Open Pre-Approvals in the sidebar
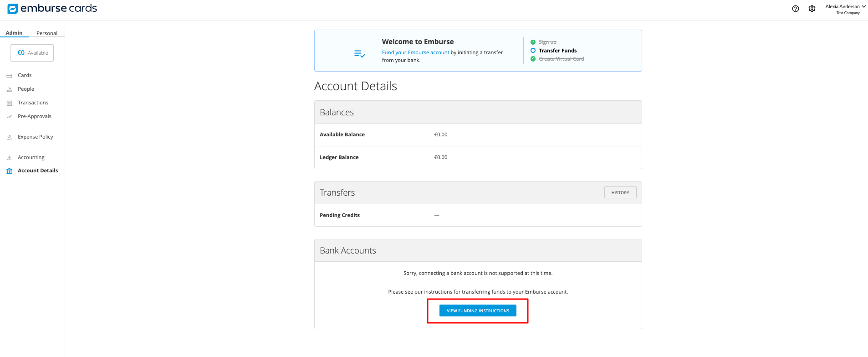The width and height of the screenshot is (868, 357). [x=35, y=116]
